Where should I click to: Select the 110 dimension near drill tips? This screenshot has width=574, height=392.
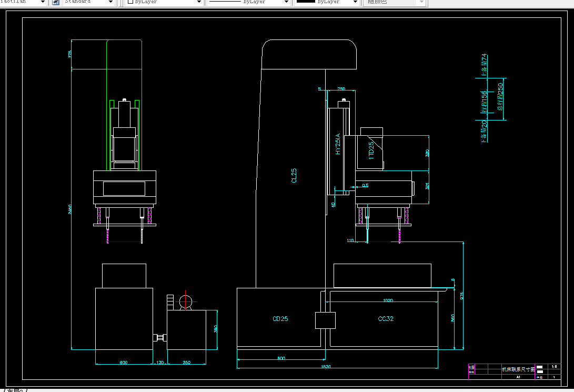(x=350, y=240)
